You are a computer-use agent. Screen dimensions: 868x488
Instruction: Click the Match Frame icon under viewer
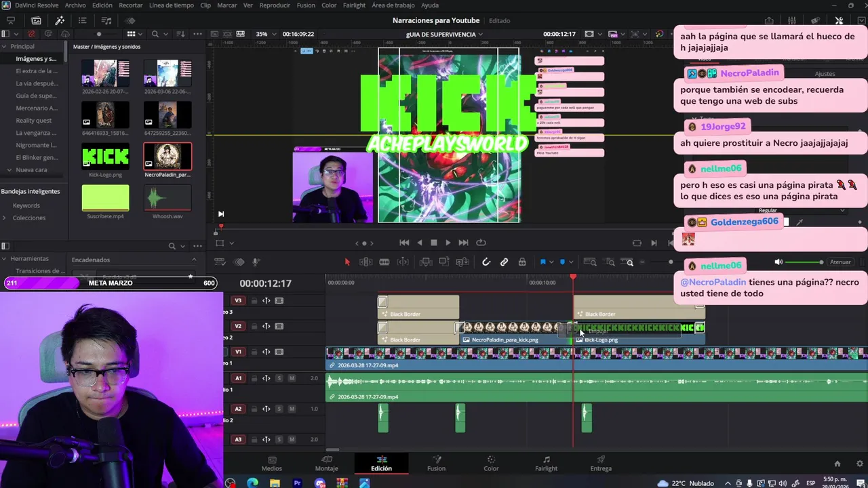point(637,243)
